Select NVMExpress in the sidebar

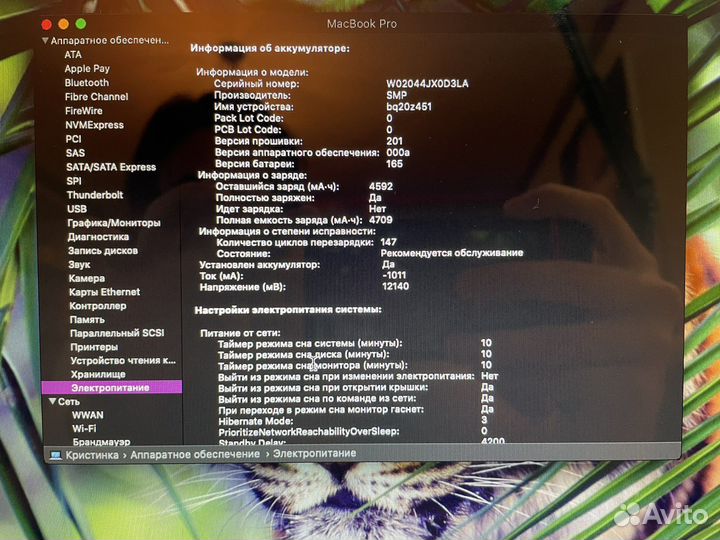[95, 125]
